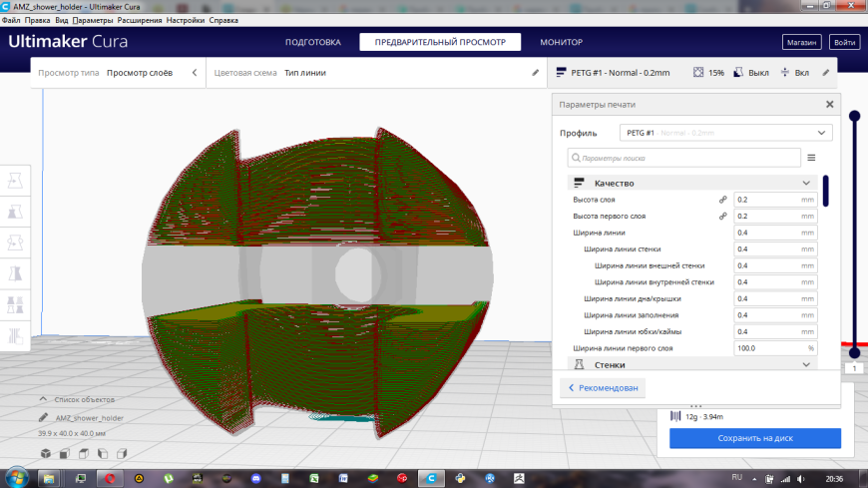Switch to left side camera view
Screen dimensions: 868x488
[x=103, y=454]
